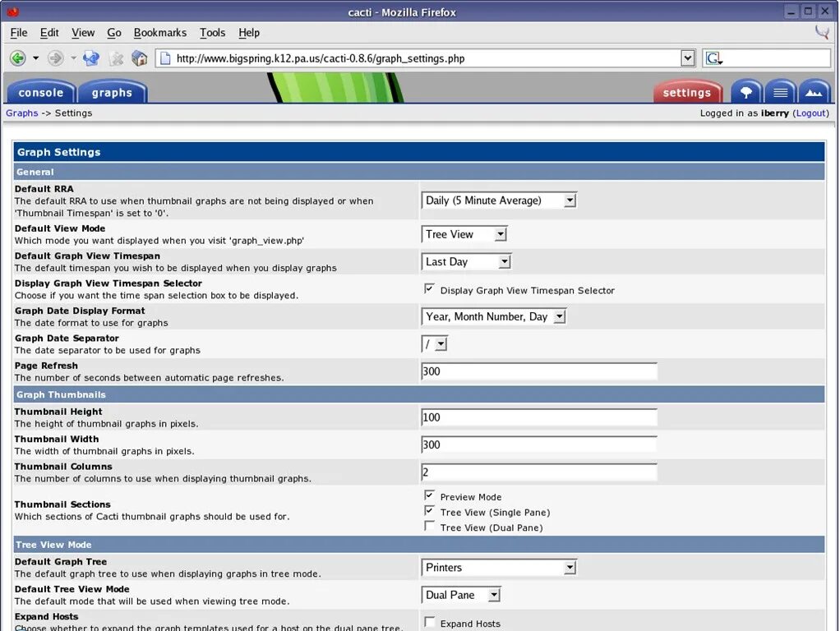
Task: Click the Thumbnail Width input field
Action: 539,444
